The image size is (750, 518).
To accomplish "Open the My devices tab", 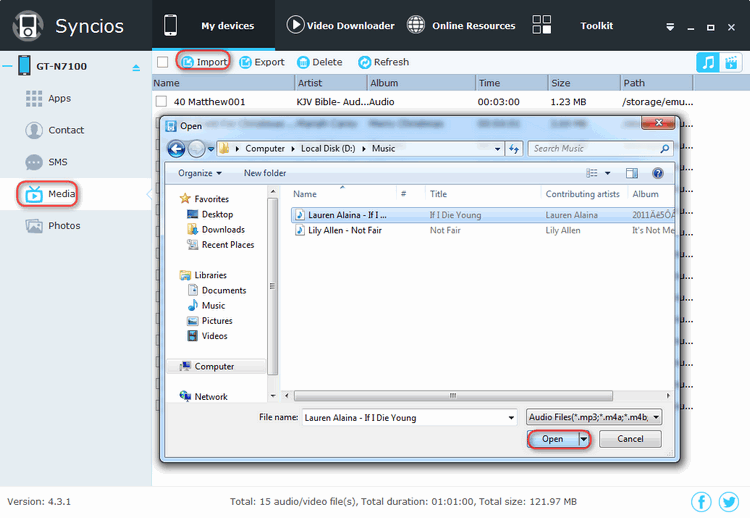I will [x=213, y=25].
